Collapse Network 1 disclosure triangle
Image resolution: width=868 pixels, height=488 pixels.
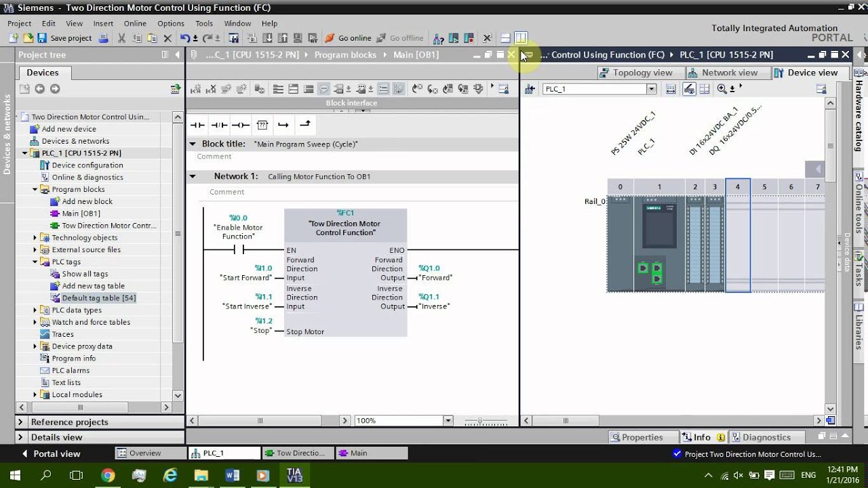tap(192, 176)
